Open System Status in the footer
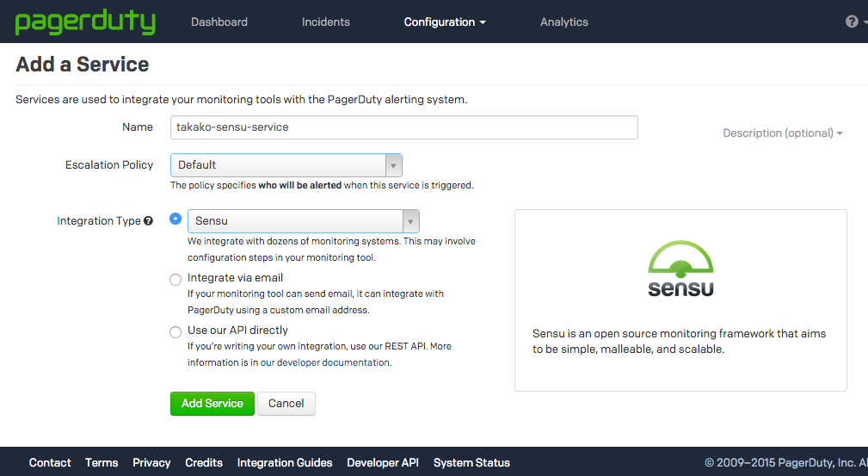868x476 pixels. coord(471,463)
